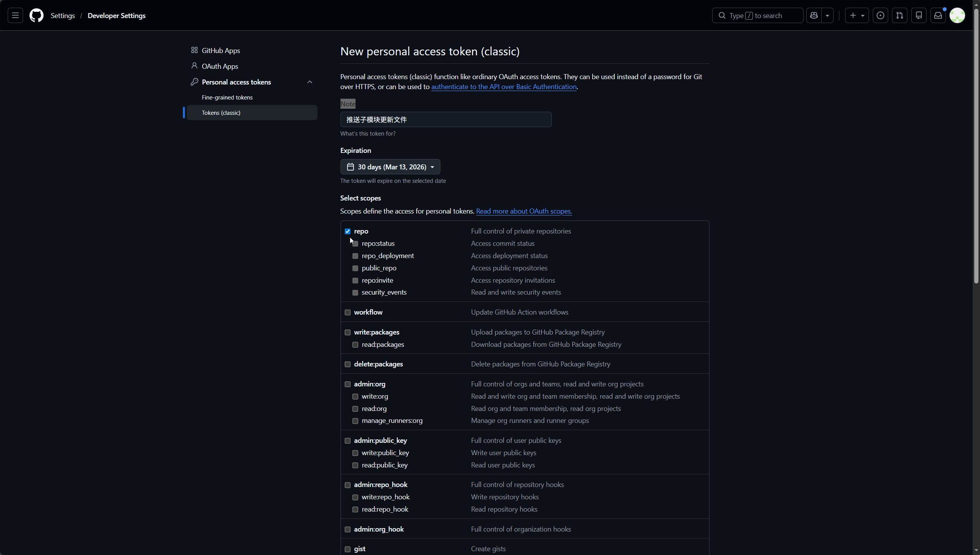This screenshot has height=555, width=980.
Task: Open the pull requests icon
Action: tap(900, 15)
